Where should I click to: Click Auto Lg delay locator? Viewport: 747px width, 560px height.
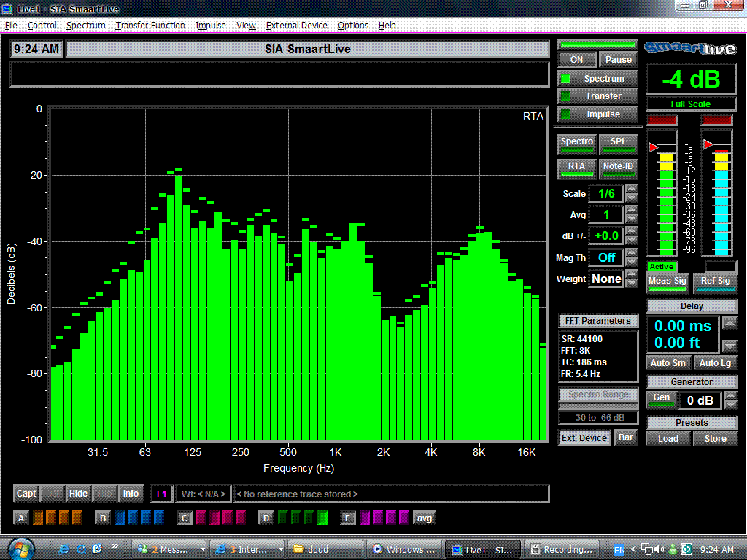pos(715,363)
